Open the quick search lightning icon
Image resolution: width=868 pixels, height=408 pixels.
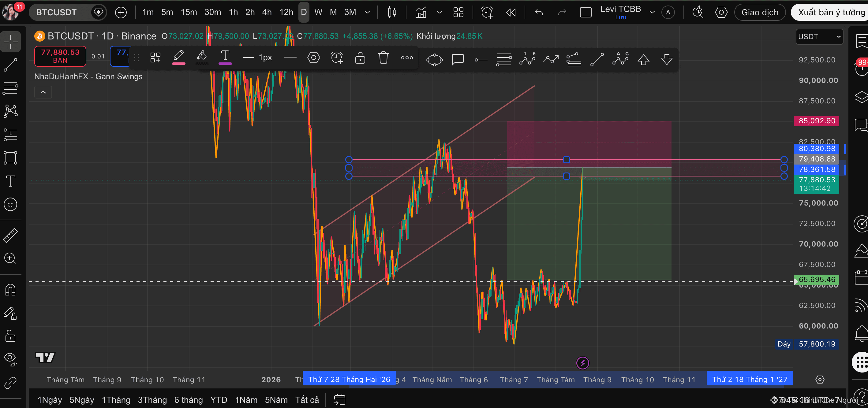tap(698, 13)
